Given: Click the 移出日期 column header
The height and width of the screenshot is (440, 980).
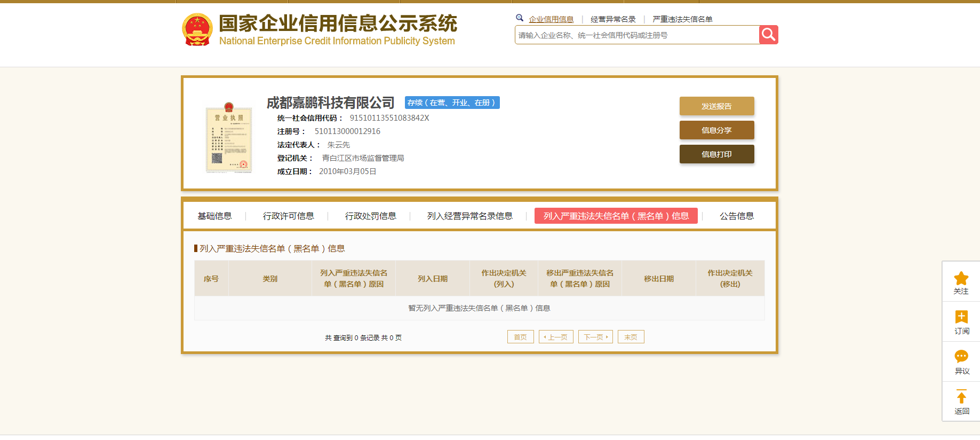Looking at the screenshot, I should (x=659, y=278).
